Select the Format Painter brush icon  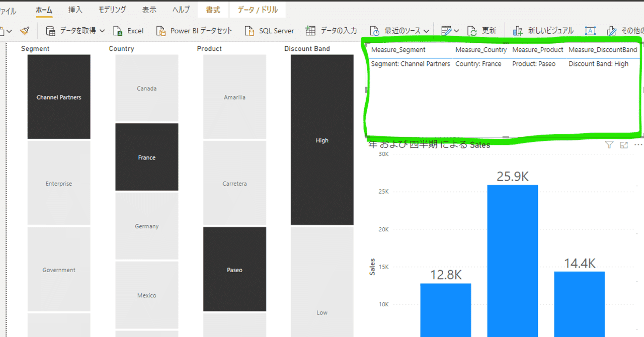pyautogui.click(x=25, y=31)
